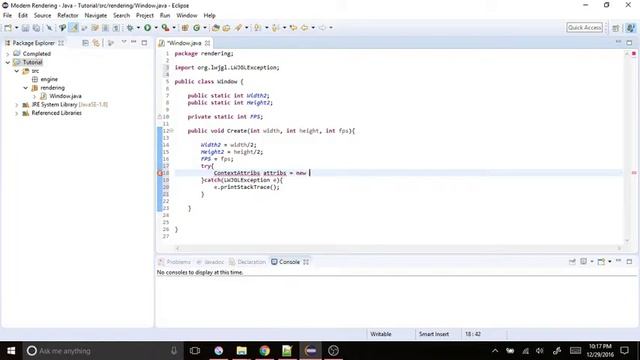This screenshot has height=360, width=640.
Task: Open the File menu
Action: [7, 16]
